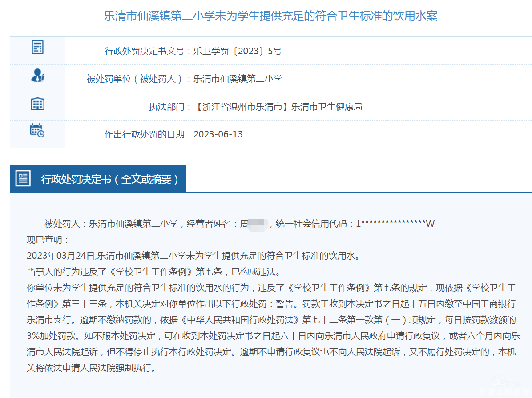Image resolution: width=532 pixels, height=398 pixels.
Task: Click the date value 2023-06-13
Action: 218,134
